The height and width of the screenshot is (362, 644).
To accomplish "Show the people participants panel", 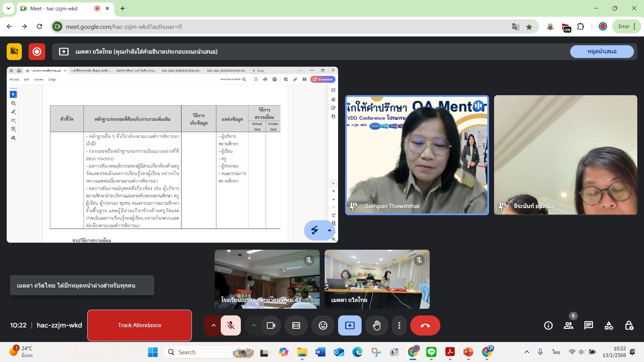I will 568,325.
